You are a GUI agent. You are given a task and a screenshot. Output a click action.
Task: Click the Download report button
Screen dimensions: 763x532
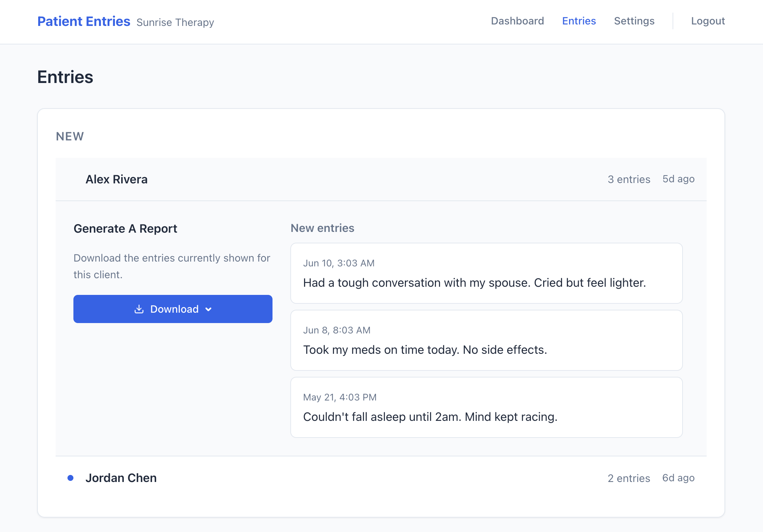pyautogui.click(x=173, y=309)
